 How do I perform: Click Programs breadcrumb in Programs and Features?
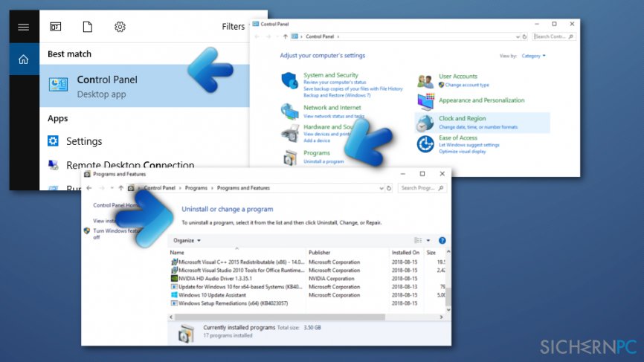point(196,188)
